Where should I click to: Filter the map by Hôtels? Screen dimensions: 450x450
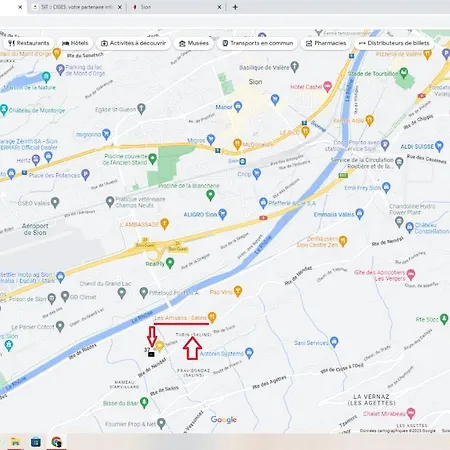click(x=75, y=43)
